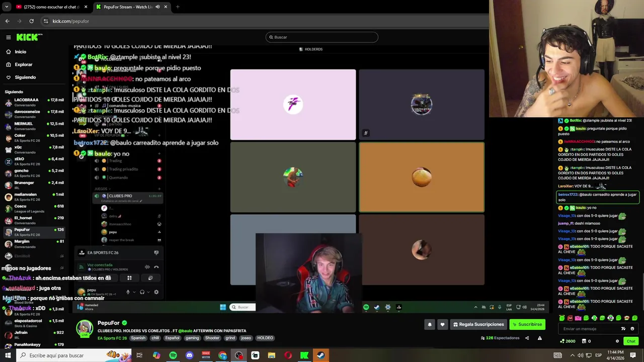Click the green Chat send button
Viewport: 644px width, 362px height.
pyautogui.click(x=631, y=341)
